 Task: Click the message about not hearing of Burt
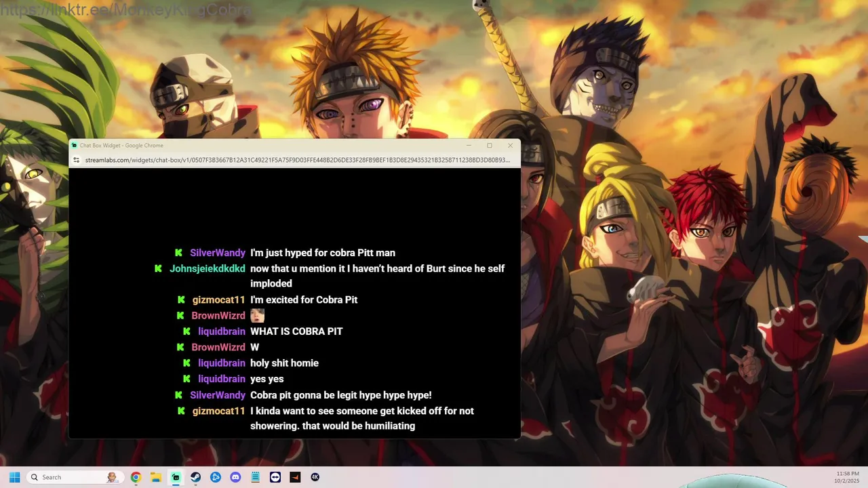(x=378, y=276)
